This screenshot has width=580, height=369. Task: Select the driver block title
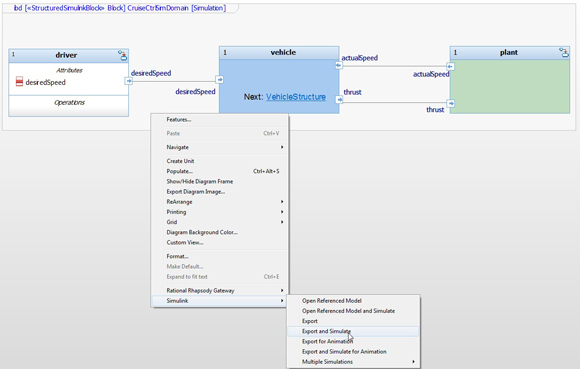[66, 55]
